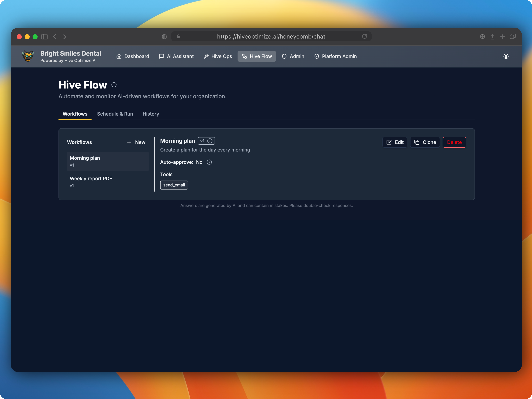Click the lock icon in address bar

click(x=178, y=37)
